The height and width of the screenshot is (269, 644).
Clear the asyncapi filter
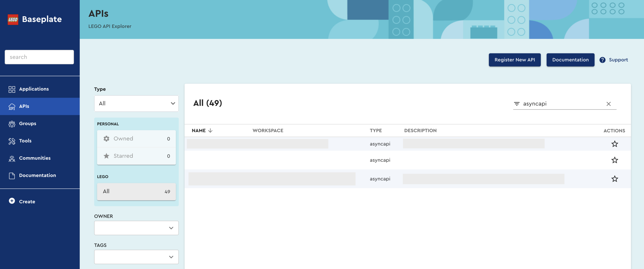coord(608,104)
